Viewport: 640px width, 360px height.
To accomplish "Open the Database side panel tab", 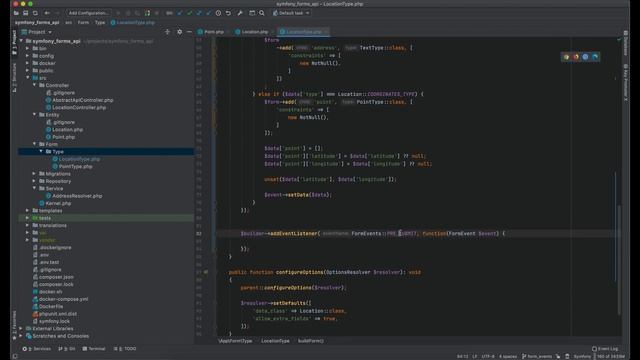I will tap(625, 43).
